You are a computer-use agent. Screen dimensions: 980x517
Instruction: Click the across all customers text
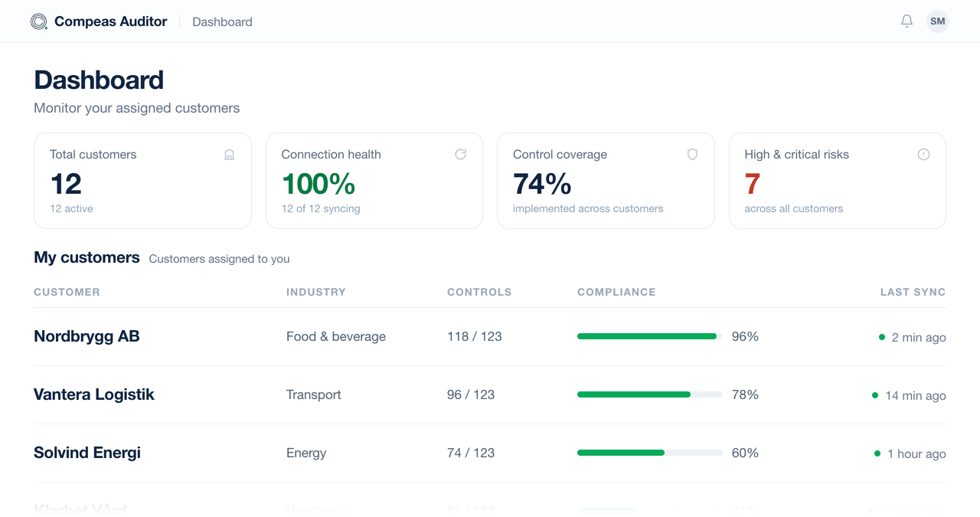coord(794,208)
